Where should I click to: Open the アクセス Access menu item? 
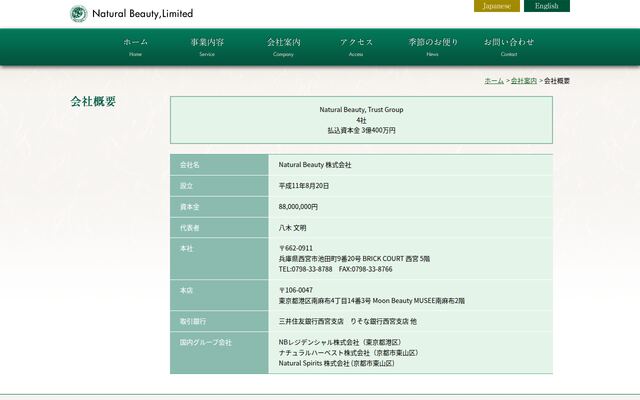pyautogui.click(x=356, y=47)
